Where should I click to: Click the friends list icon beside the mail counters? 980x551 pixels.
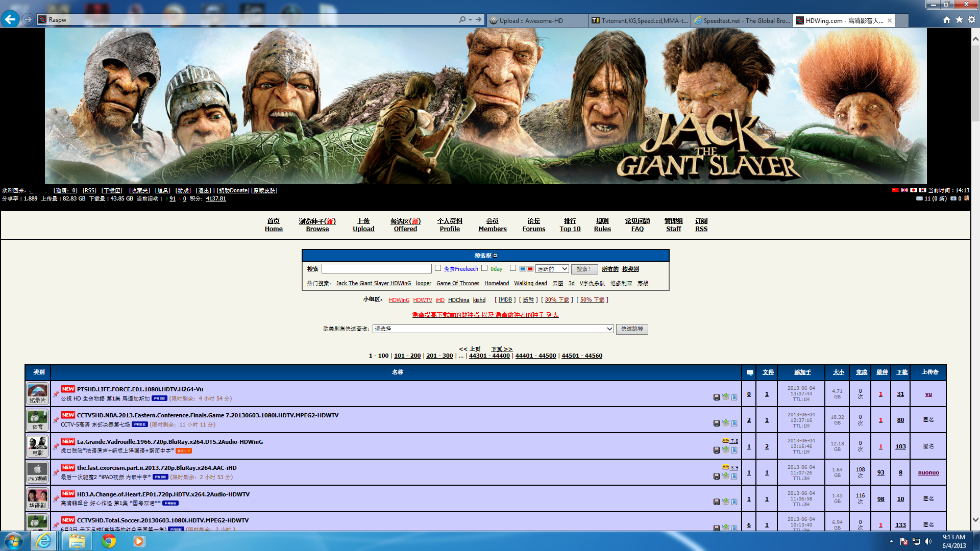(x=966, y=198)
